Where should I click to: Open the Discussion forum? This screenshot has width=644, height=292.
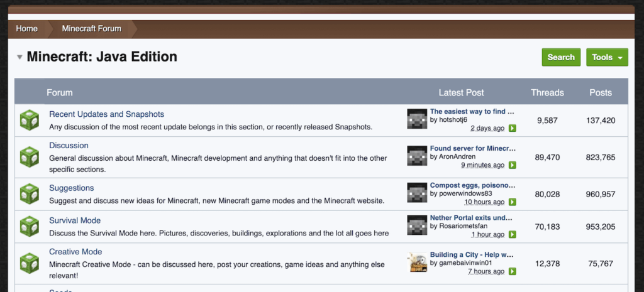click(x=69, y=146)
